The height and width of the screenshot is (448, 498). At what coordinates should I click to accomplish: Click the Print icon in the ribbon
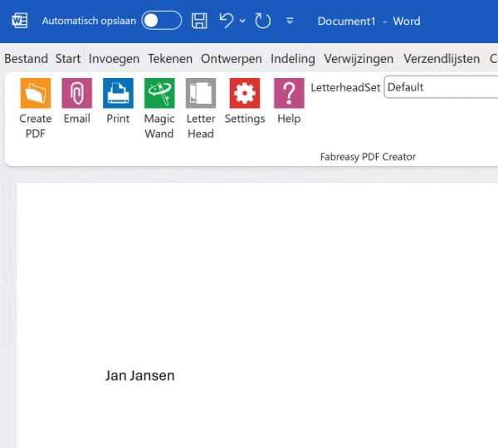click(x=118, y=94)
